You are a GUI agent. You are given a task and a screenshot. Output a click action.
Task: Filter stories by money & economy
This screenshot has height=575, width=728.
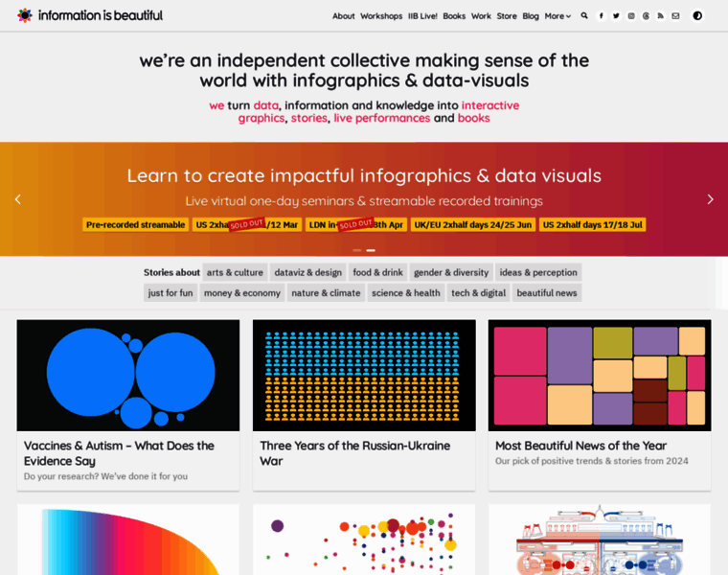(242, 293)
